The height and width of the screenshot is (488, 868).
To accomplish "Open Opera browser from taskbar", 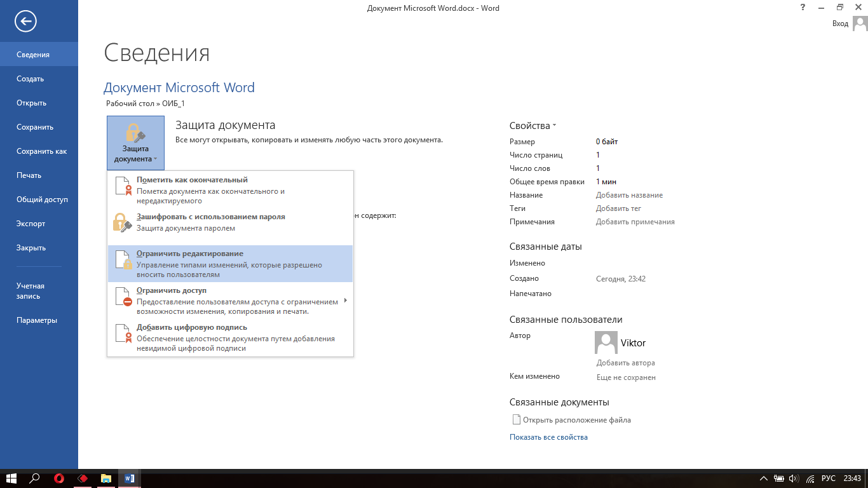I will [59, 478].
